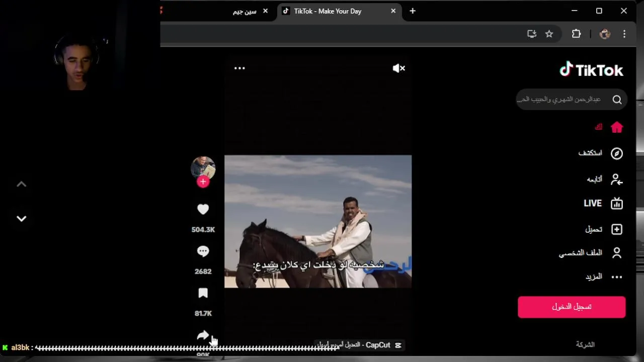Open the Chrome profile avatar

(605, 34)
